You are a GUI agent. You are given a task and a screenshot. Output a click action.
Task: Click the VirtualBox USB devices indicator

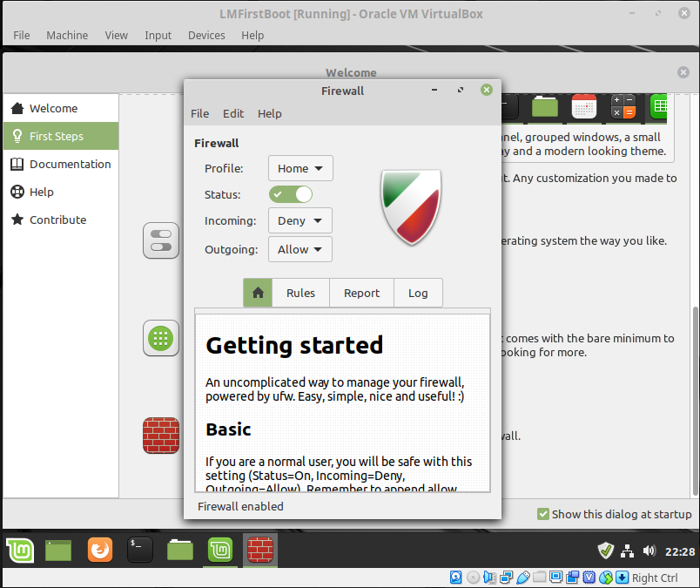522,578
